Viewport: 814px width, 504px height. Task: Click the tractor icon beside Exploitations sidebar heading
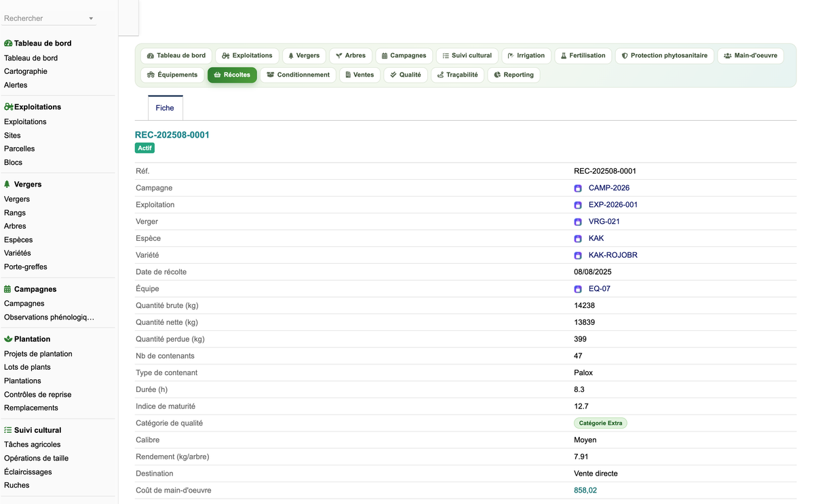coord(9,107)
